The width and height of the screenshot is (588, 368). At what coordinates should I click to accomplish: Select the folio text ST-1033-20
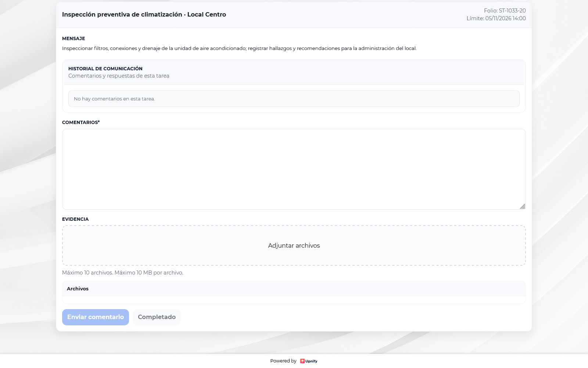coord(512,11)
